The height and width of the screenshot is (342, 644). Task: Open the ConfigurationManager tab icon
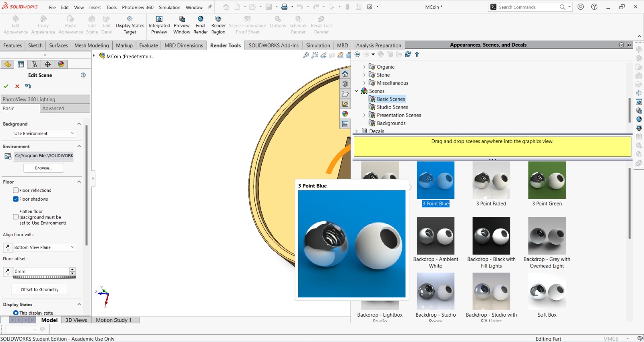click(34, 64)
